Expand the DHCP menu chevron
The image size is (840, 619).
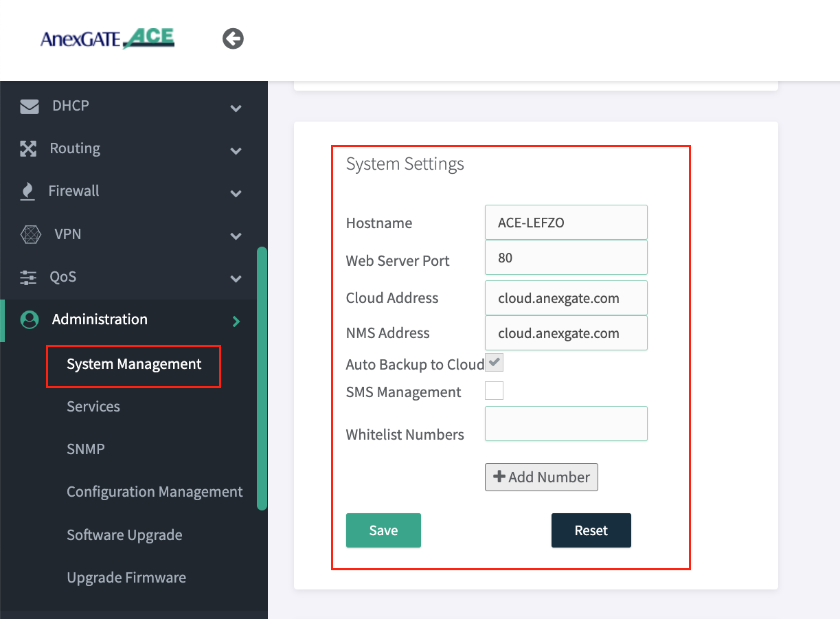[x=236, y=108]
